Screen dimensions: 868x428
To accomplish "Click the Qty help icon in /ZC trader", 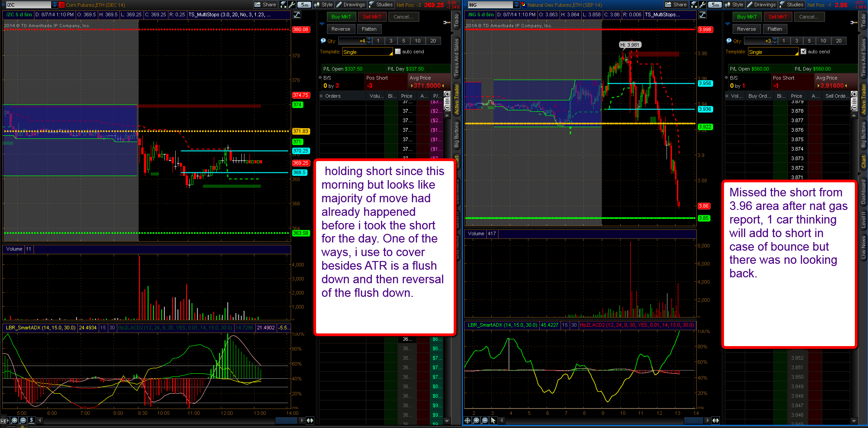I will (x=323, y=41).
